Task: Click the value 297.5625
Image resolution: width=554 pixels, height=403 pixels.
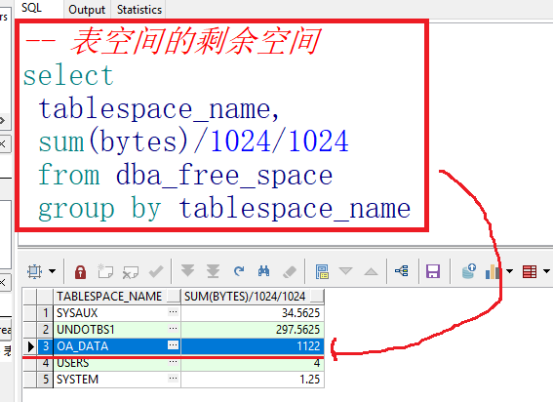Action: click(x=298, y=330)
